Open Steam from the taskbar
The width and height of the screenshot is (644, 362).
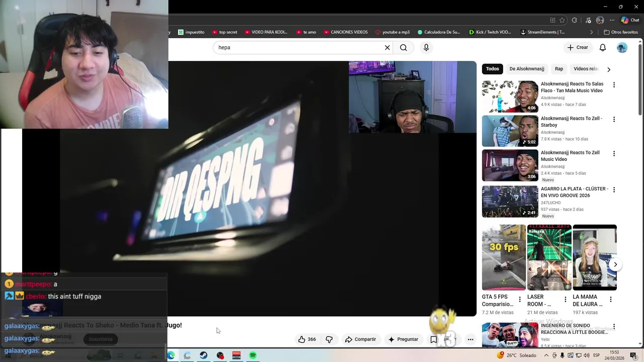203,355
